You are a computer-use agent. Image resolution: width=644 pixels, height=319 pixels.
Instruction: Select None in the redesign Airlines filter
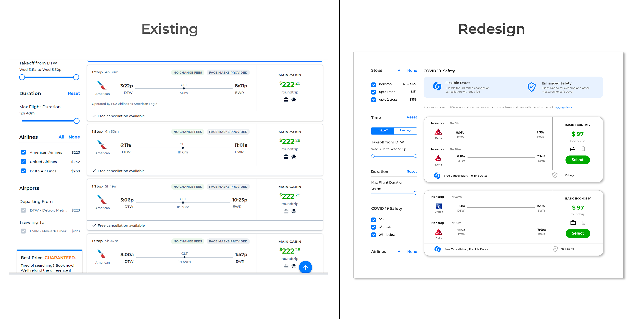(x=412, y=252)
